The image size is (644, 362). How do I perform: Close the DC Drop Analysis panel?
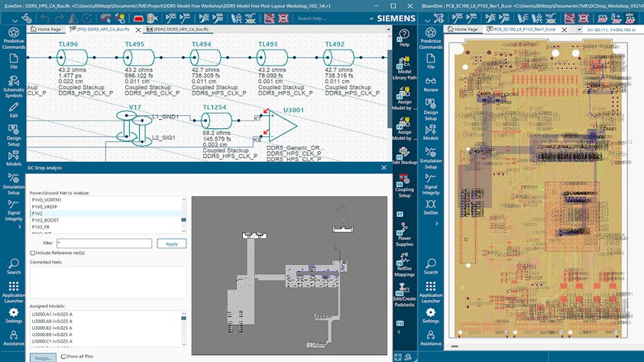(383, 167)
